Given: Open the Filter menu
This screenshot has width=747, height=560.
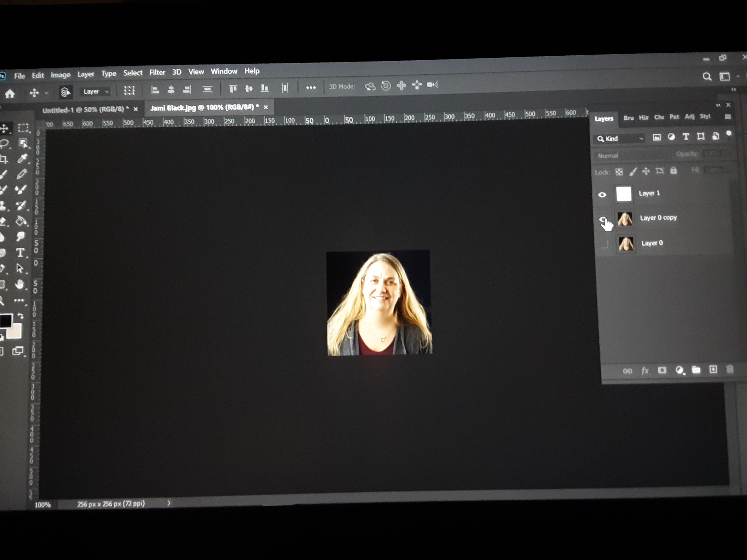Looking at the screenshot, I should (157, 72).
